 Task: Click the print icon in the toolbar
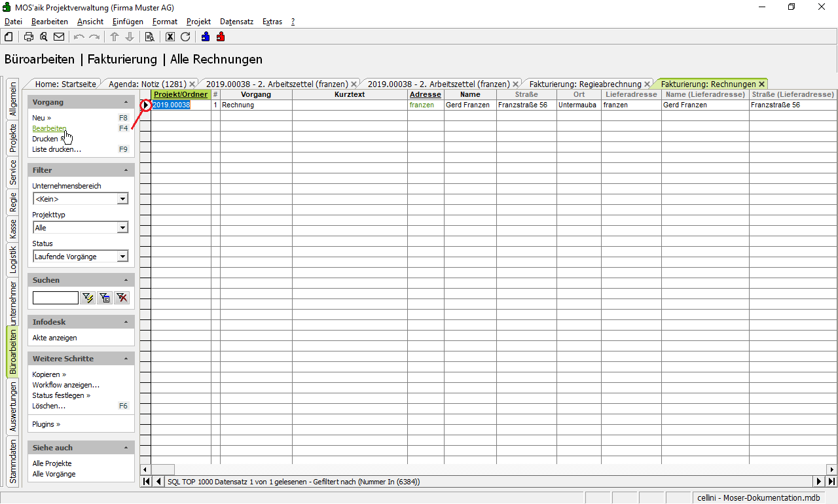click(x=29, y=37)
